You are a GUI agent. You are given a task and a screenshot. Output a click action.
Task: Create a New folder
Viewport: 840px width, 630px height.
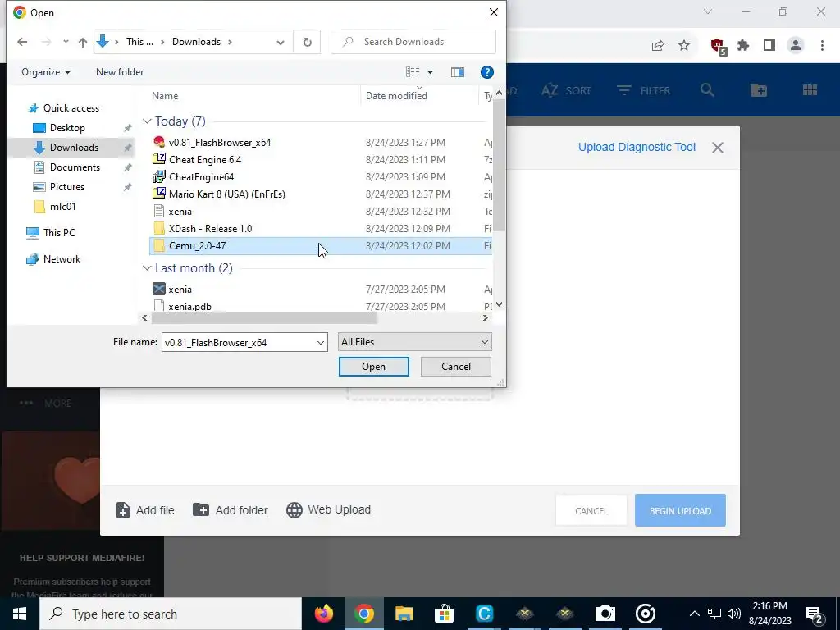coord(120,72)
